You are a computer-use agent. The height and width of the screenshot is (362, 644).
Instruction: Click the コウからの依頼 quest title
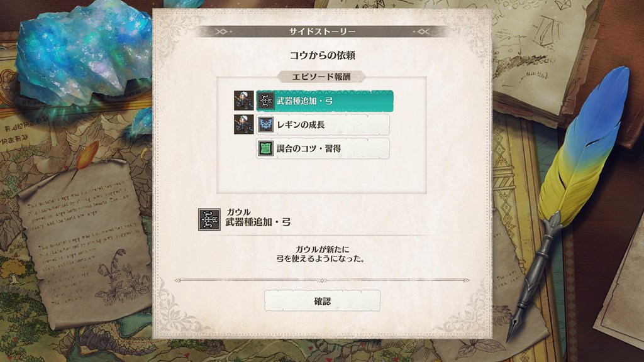click(323, 55)
